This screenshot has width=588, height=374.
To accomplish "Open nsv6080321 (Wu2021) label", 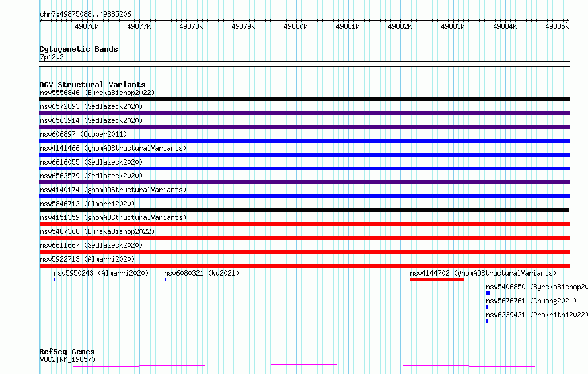I will pos(202,273).
